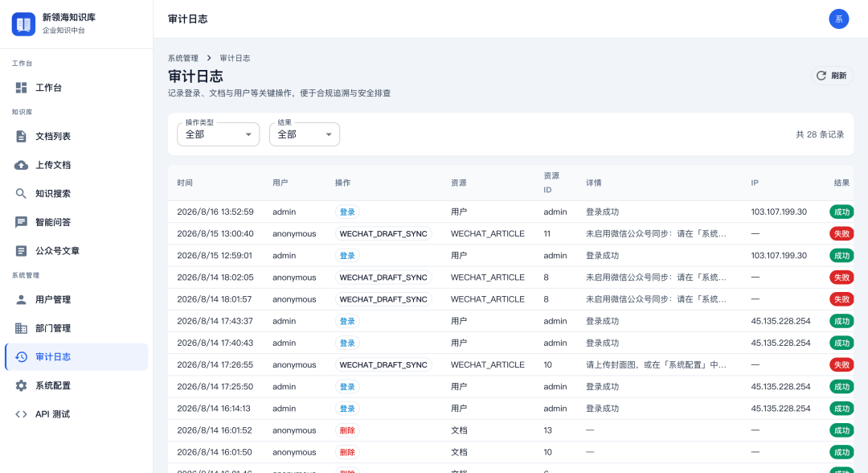Click the 工作台 dashboard grid icon
Screen dimensions: 868x473
coord(21,88)
